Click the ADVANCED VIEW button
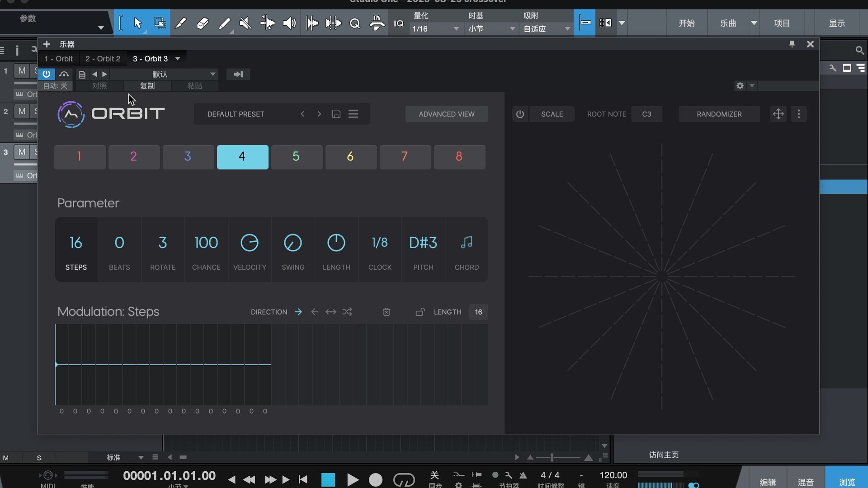The image size is (868, 488). pos(447,114)
